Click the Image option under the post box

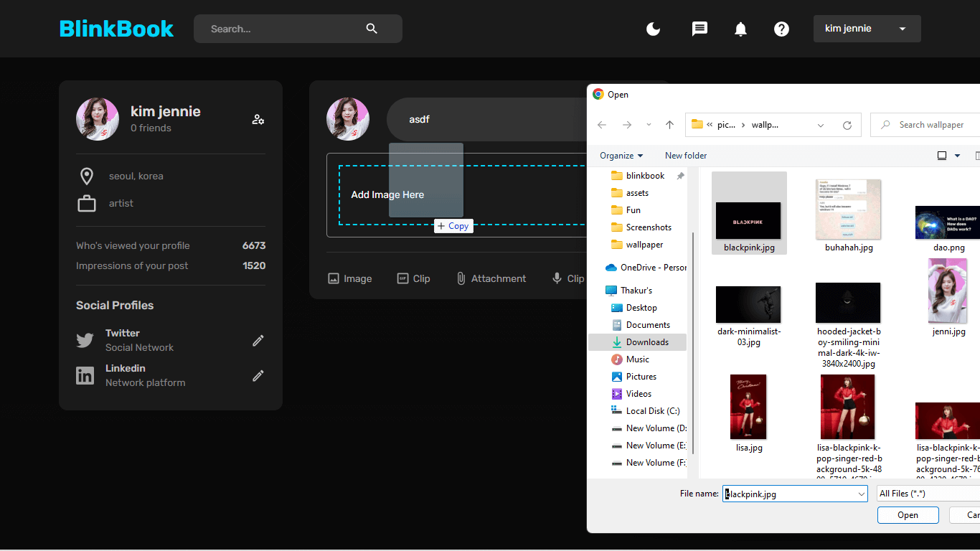[x=350, y=278]
